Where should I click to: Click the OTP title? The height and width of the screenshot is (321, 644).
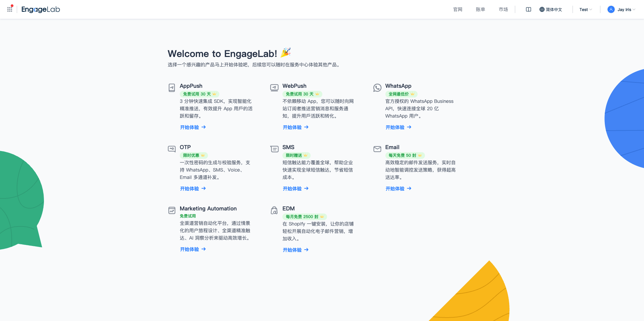[x=185, y=147]
